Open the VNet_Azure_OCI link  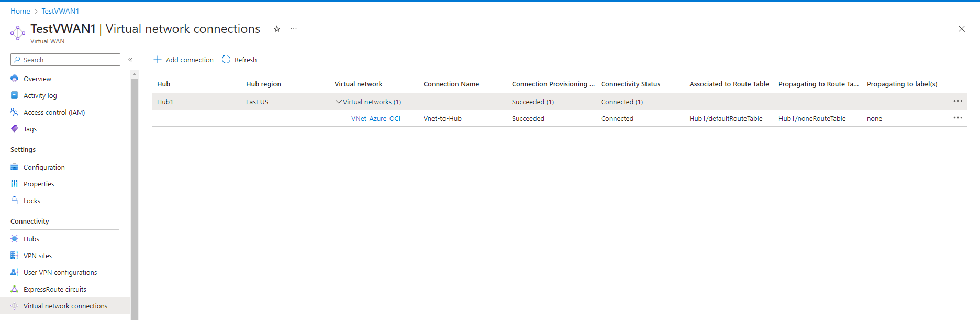pos(375,118)
